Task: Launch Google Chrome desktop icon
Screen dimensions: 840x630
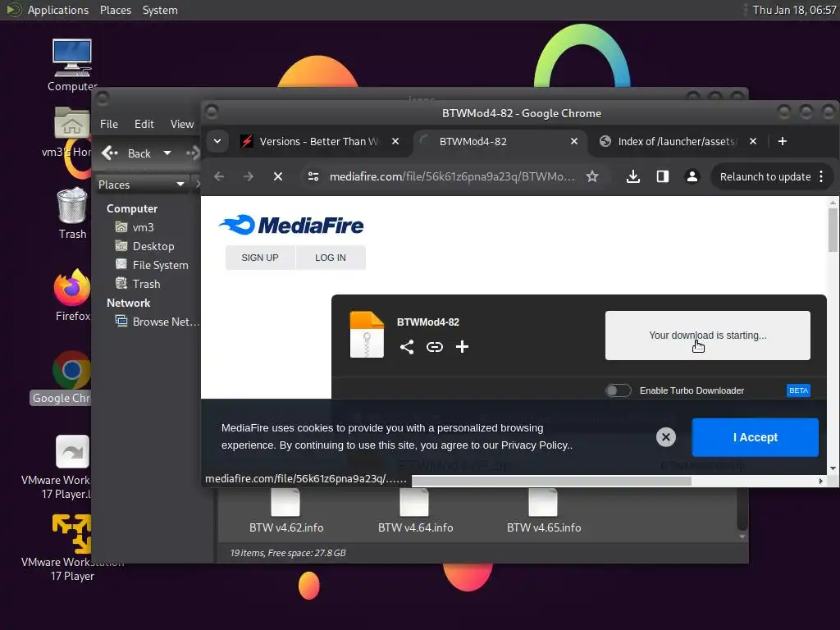Action: [x=62, y=377]
